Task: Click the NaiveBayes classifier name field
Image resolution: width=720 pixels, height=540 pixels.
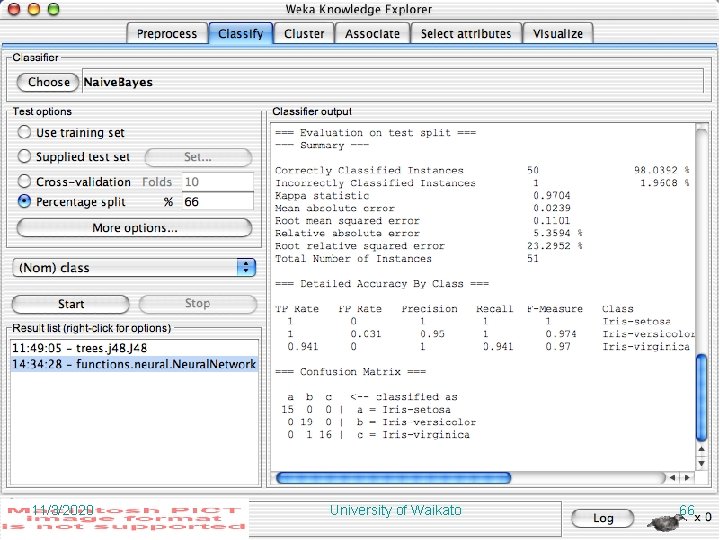Action: tap(393, 82)
